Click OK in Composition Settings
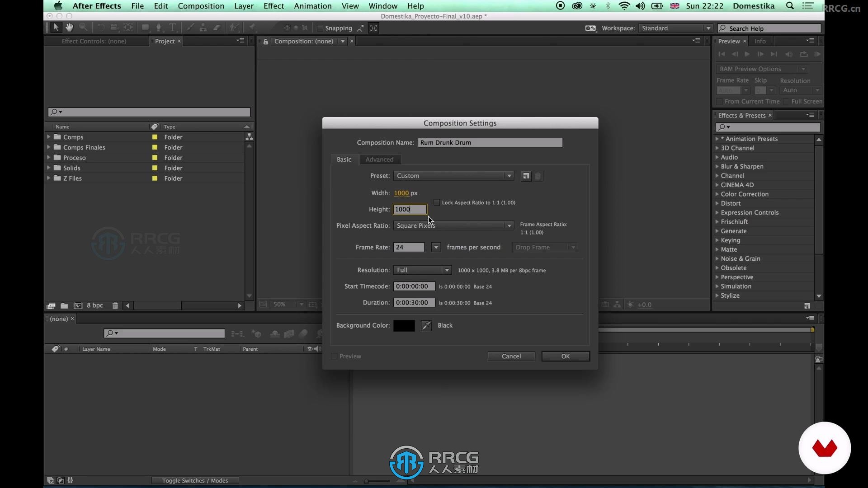 pyautogui.click(x=566, y=357)
